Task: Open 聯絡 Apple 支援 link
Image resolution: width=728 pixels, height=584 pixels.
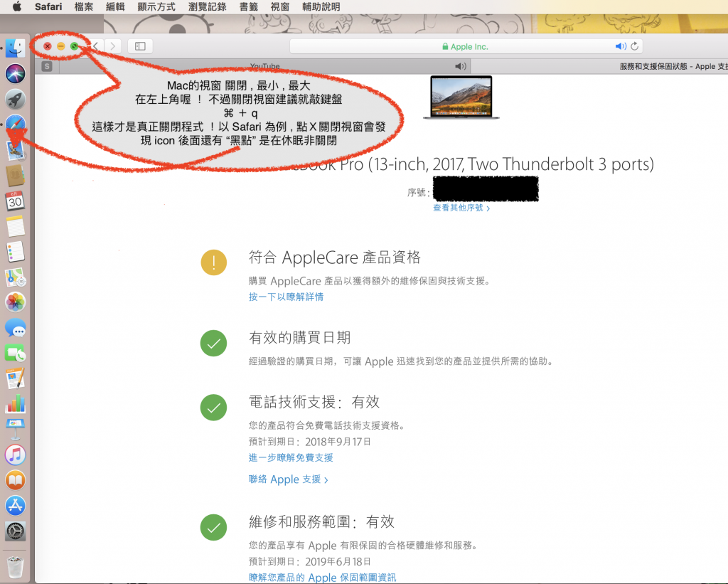Action: 289,479
